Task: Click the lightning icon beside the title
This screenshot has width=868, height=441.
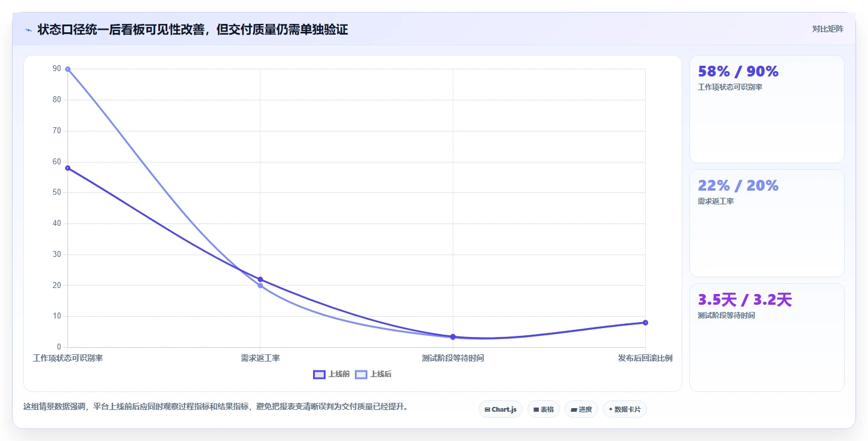Action: tap(28, 29)
